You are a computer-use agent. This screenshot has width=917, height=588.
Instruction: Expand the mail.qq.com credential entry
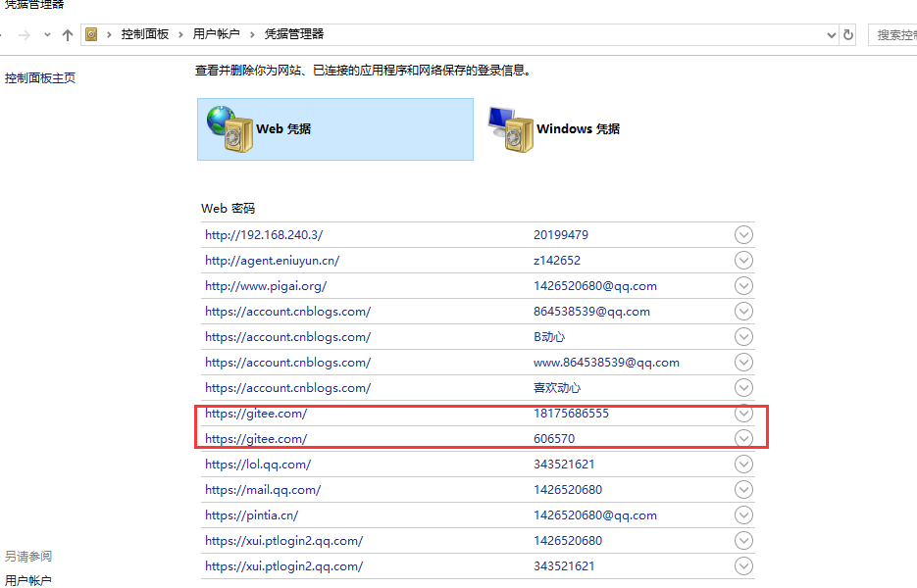pyautogui.click(x=743, y=490)
